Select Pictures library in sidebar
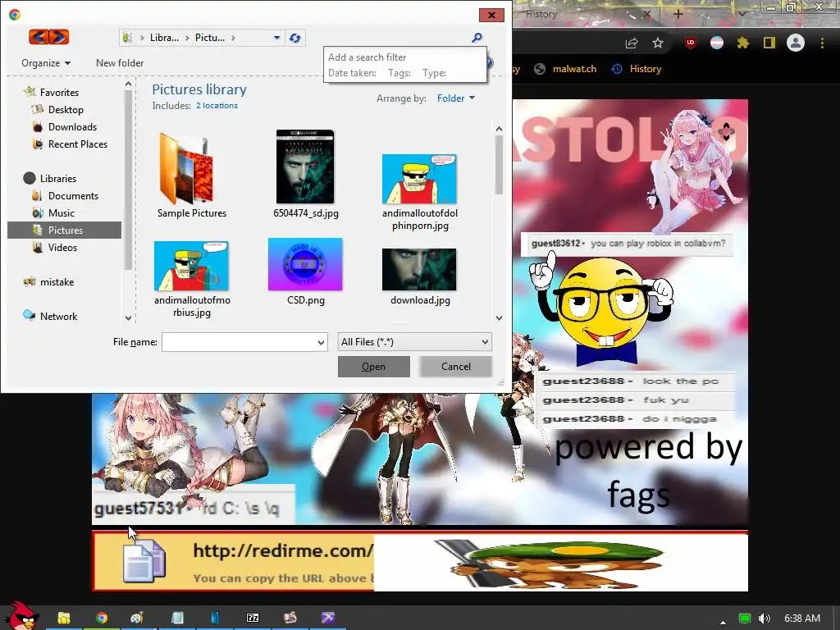The width and height of the screenshot is (840, 630). pyautogui.click(x=64, y=230)
